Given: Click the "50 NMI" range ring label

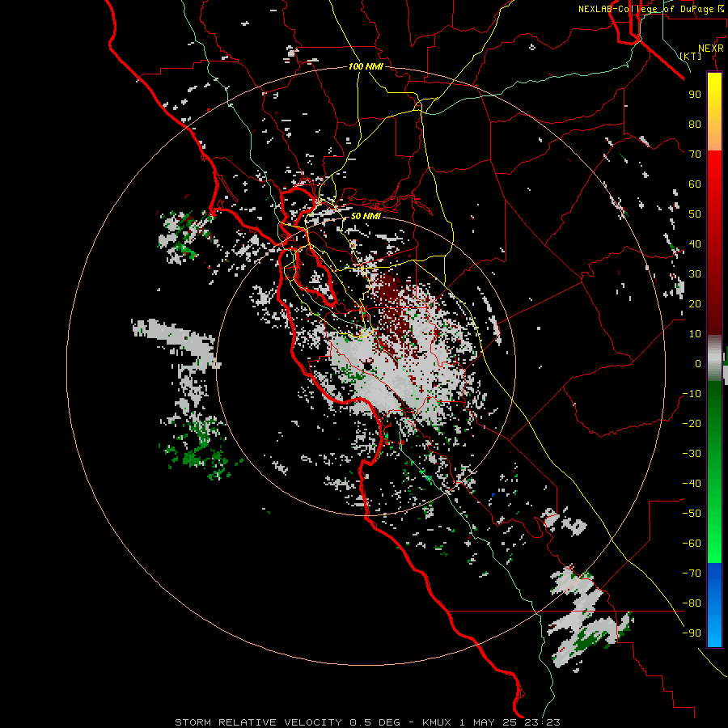Looking at the screenshot, I should click(366, 216).
